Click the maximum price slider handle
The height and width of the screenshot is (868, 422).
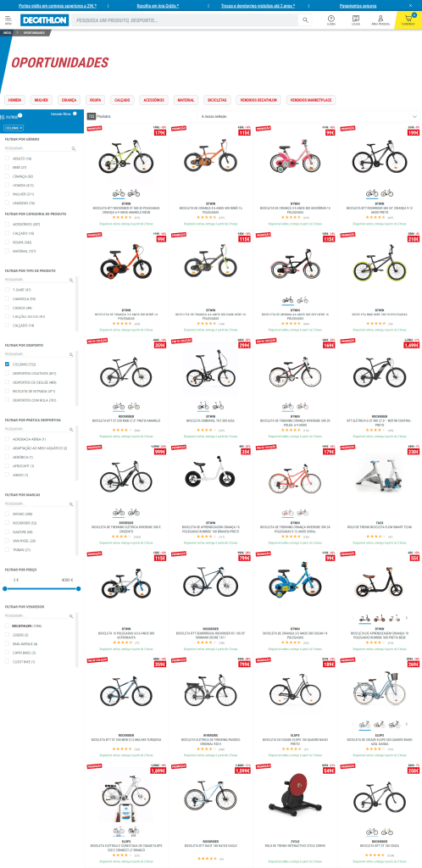tap(78, 588)
